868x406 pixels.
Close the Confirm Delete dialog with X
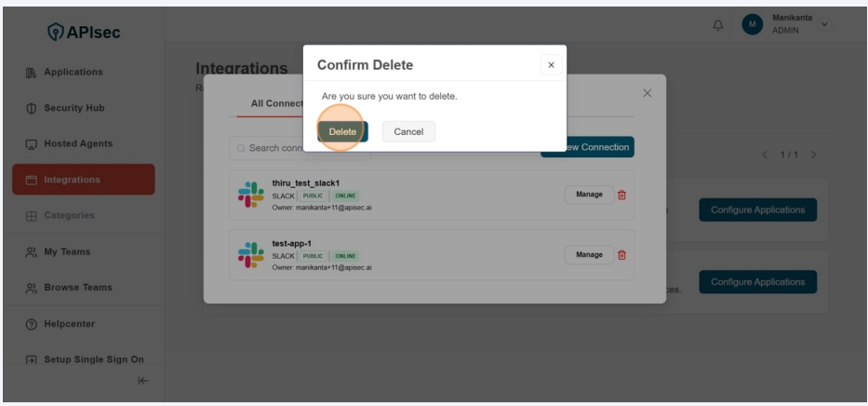coord(551,65)
